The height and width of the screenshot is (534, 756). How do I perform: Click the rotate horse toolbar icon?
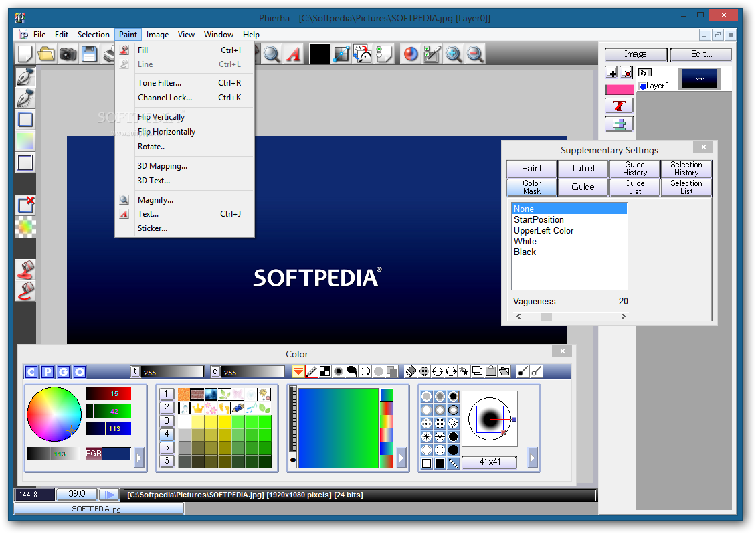[363, 54]
